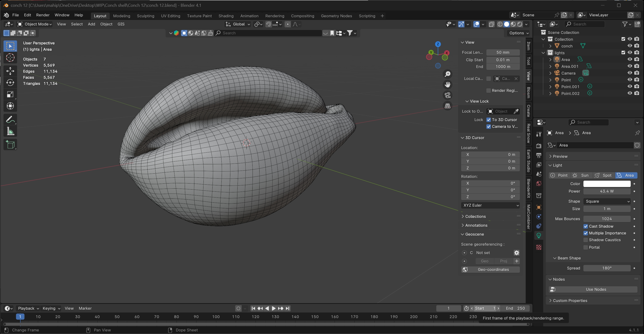Switch to orthographic grid view icon
This screenshot has height=334, width=644.
point(448,106)
